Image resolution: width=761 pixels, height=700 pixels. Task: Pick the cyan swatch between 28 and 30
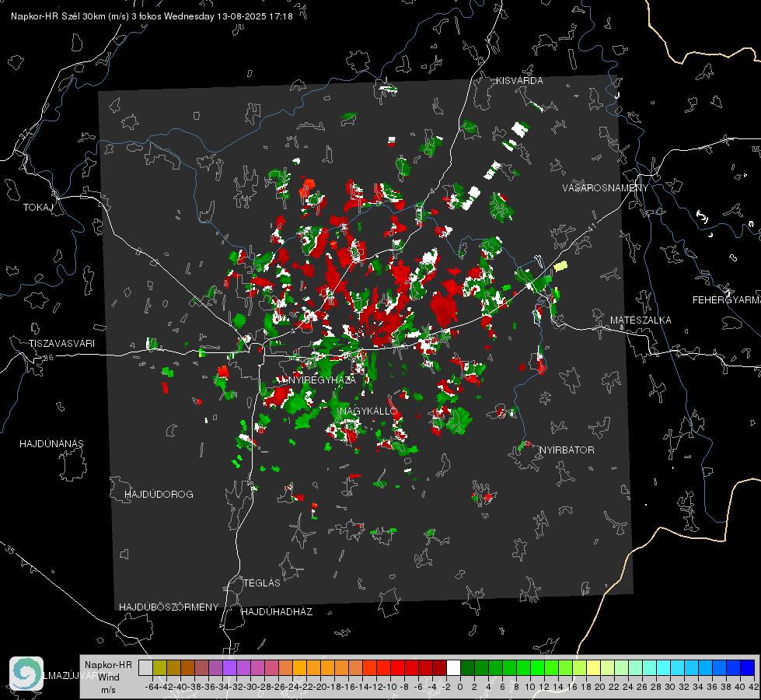pos(664,667)
